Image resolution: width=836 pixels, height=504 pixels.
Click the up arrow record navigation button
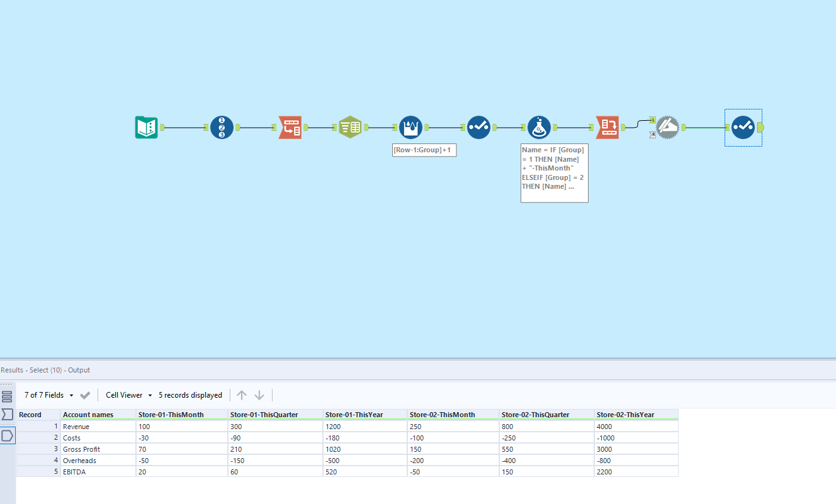241,395
